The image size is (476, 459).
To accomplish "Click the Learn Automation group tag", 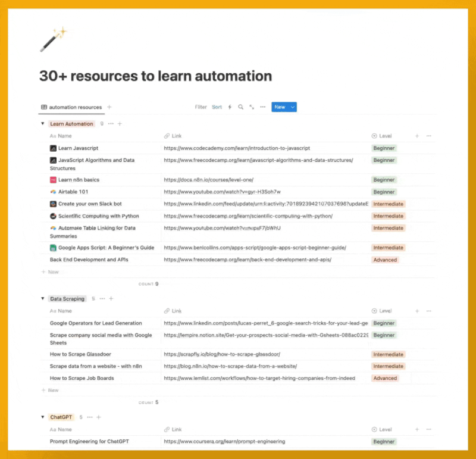I will (71, 124).
